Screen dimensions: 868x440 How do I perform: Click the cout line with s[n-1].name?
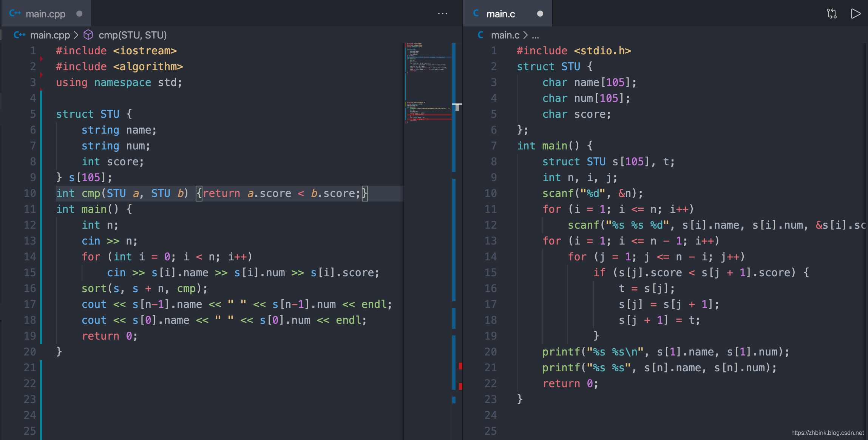[x=237, y=304]
